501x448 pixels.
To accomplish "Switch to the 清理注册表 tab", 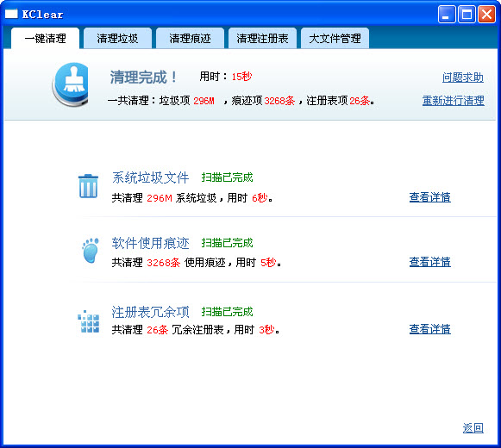I will 262,38.
